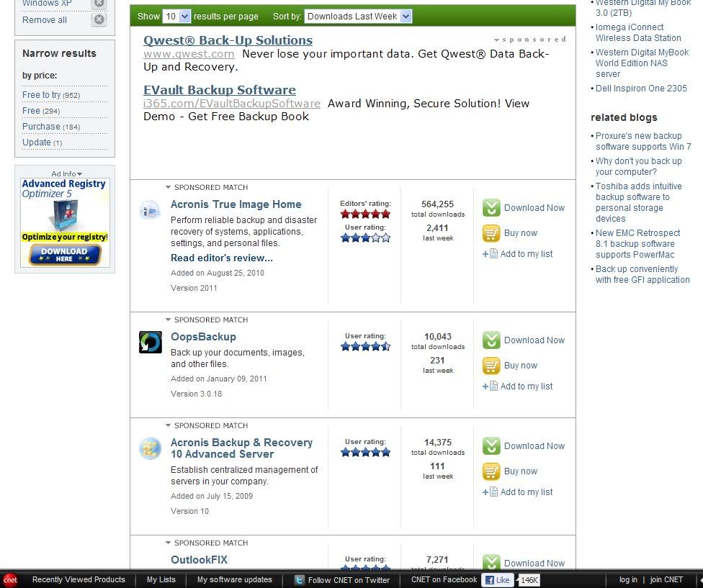This screenshot has height=588, width=703.
Task: Open the OutlookFIX title link
Action: point(199,560)
